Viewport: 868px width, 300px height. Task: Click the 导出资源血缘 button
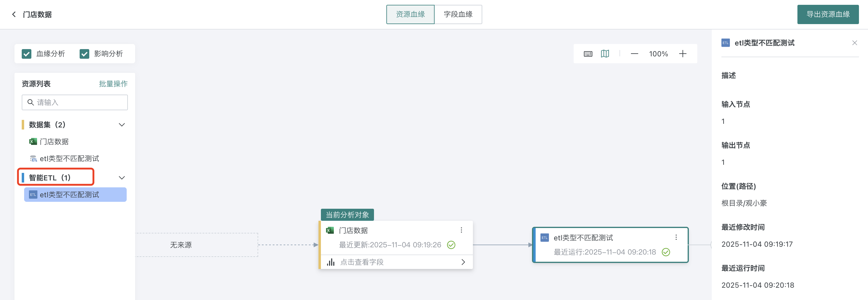pos(828,14)
